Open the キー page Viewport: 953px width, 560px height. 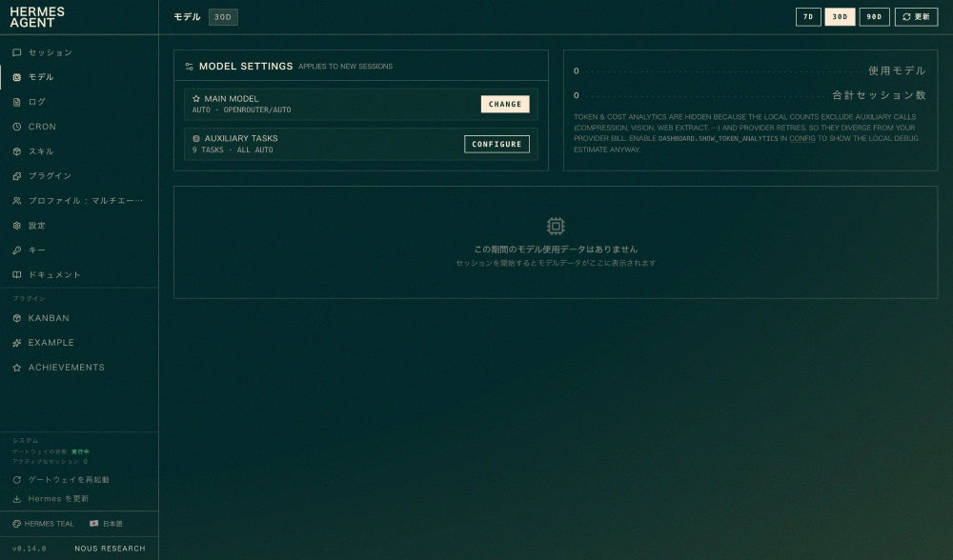pos(79,250)
